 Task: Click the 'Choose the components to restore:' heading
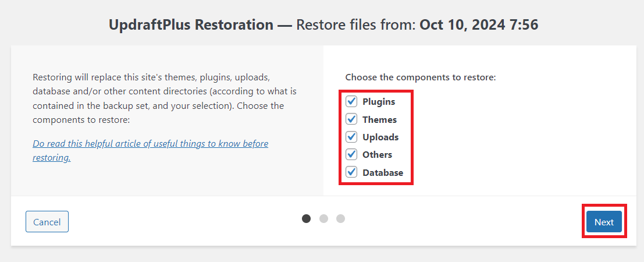point(420,77)
